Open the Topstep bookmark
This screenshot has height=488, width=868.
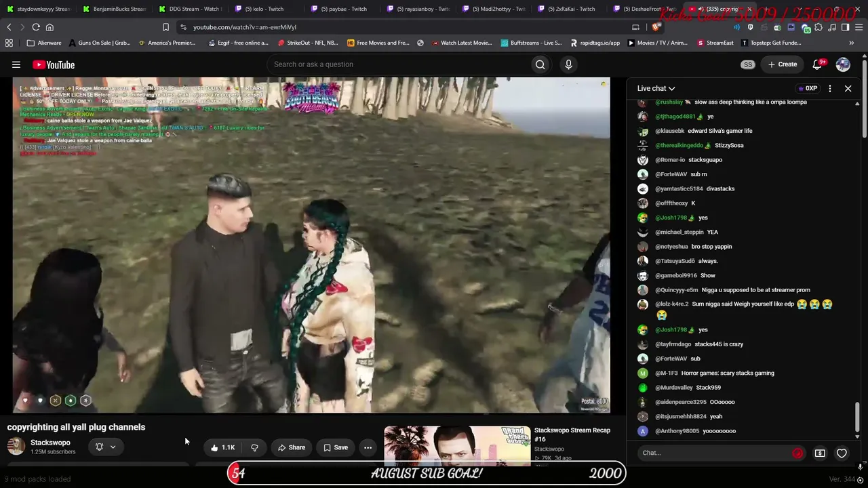771,43
